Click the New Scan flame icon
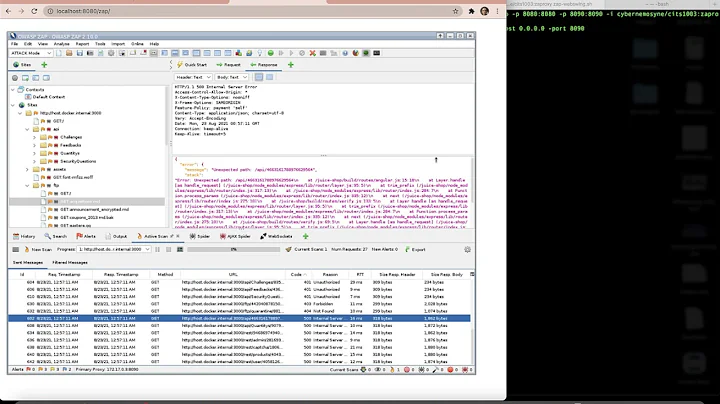The width and height of the screenshot is (720, 404). pos(27,249)
